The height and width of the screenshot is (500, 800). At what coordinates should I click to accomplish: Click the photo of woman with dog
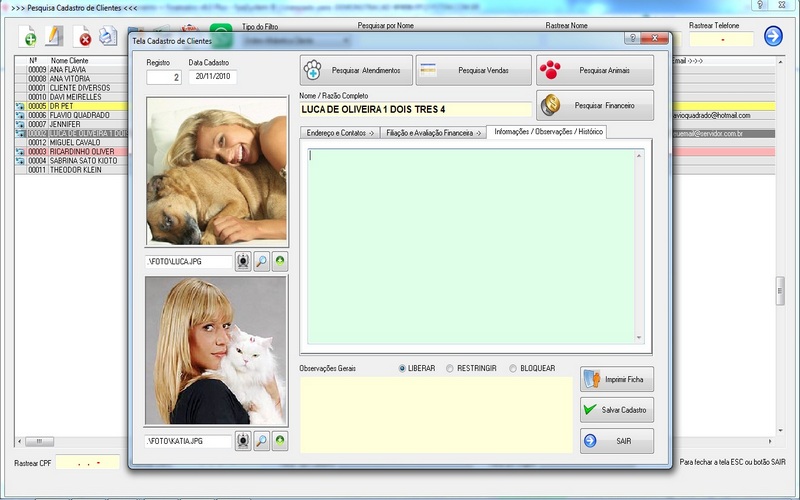coord(217,172)
